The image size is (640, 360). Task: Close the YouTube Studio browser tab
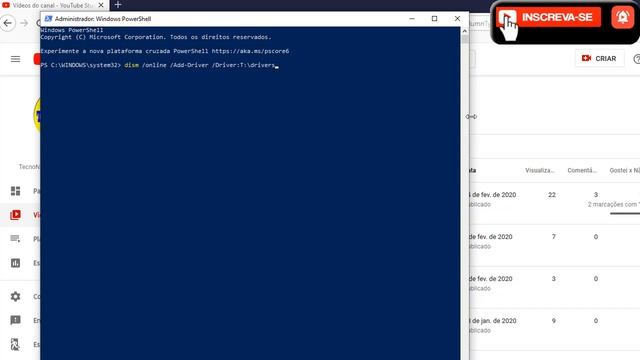(x=101, y=5)
